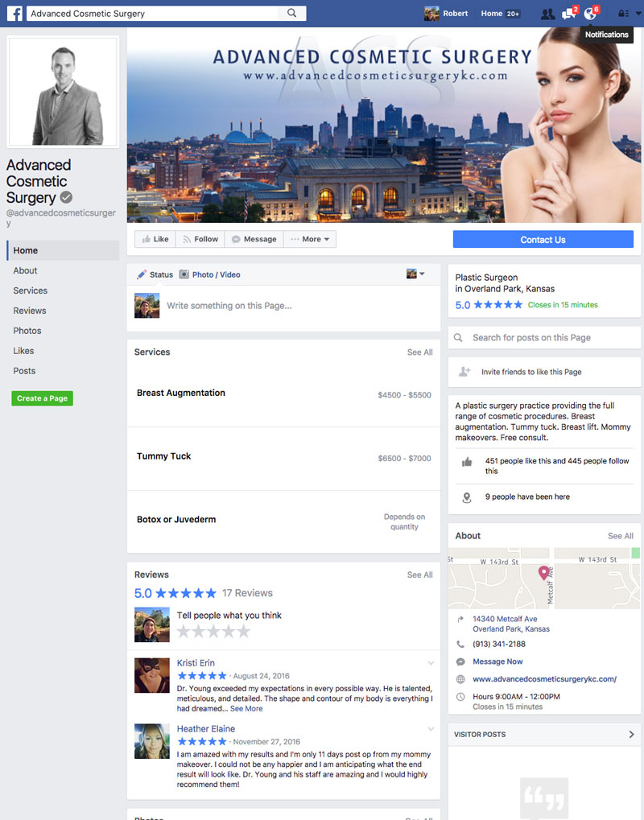
Task: Open the www.advancedcosmeticsurgerykc.com link
Action: click(545, 679)
